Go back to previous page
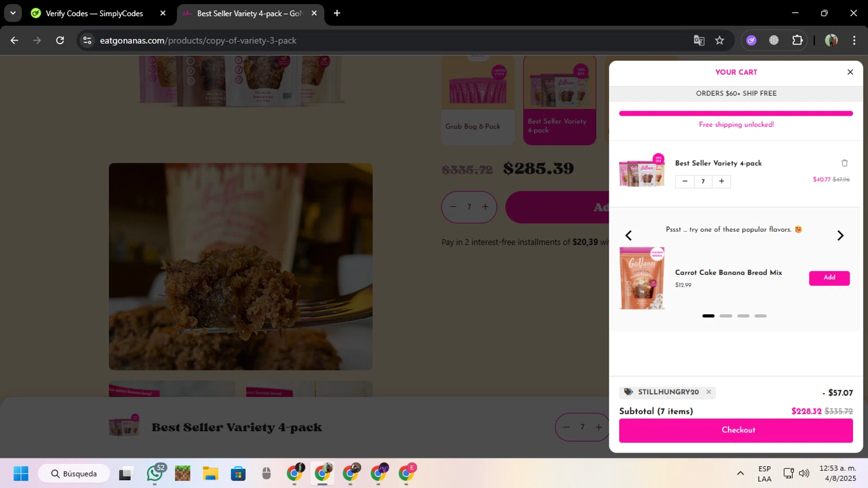The height and width of the screenshot is (488, 868). click(14, 41)
